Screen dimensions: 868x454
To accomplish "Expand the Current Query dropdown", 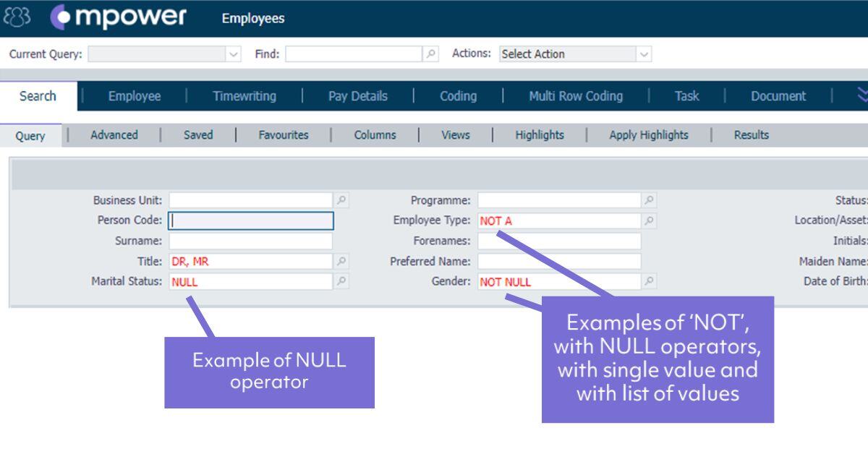I will 233,54.
